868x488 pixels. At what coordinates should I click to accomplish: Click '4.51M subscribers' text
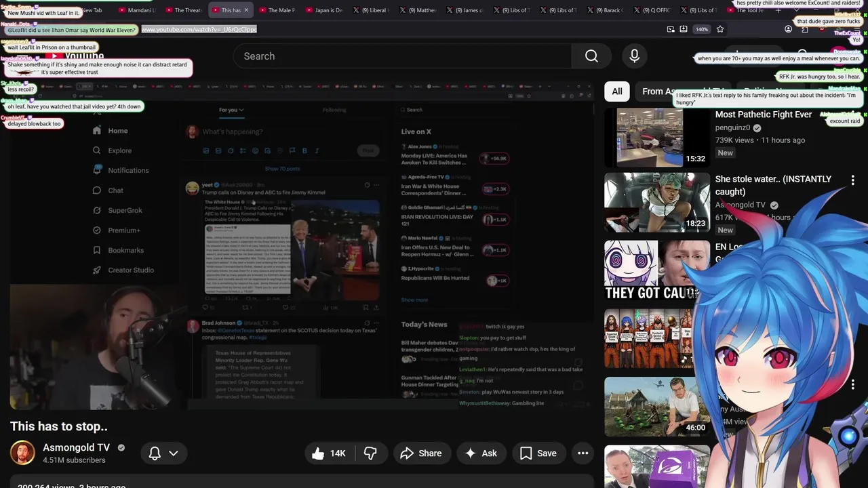pyautogui.click(x=74, y=460)
